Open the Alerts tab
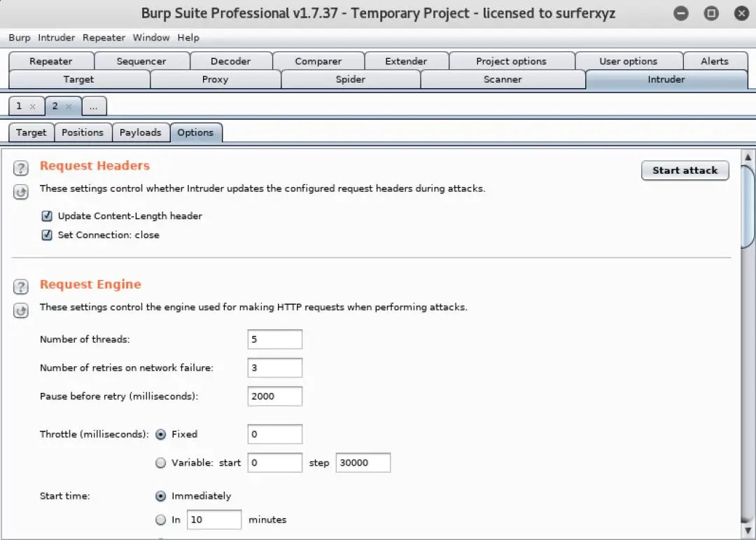Viewport: 756px width, 540px height. 715,62
